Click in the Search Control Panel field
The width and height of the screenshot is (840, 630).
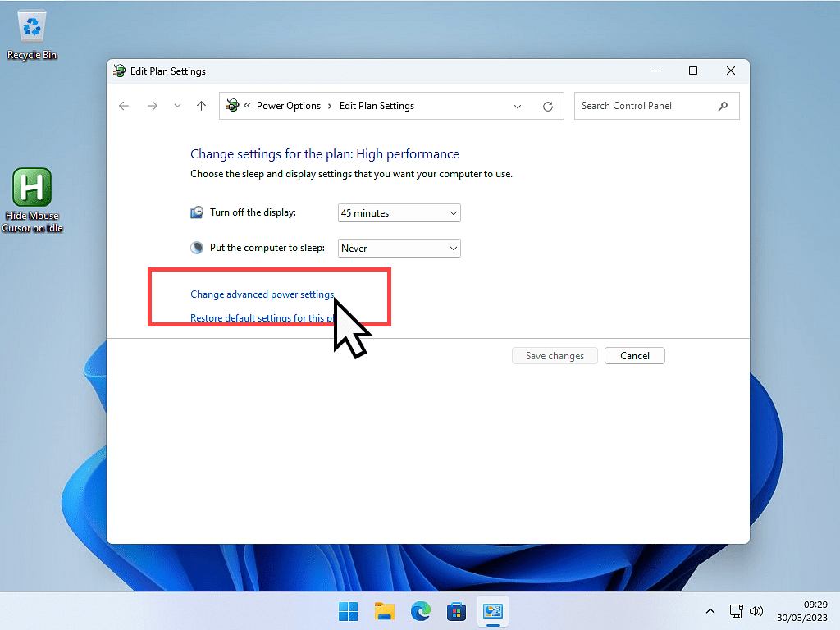tap(644, 106)
